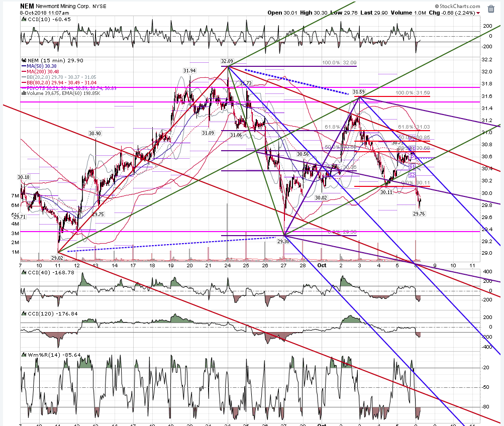The width and height of the screenshot is (504, 426).
Task: Click the 31.09 price low label
Action: 208,133
